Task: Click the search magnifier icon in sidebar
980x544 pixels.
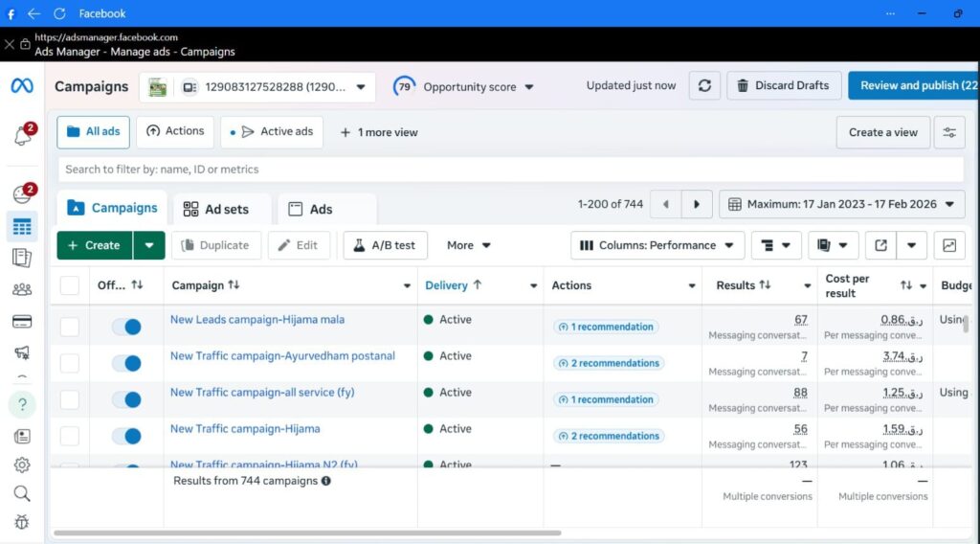Action: point(22,493)
